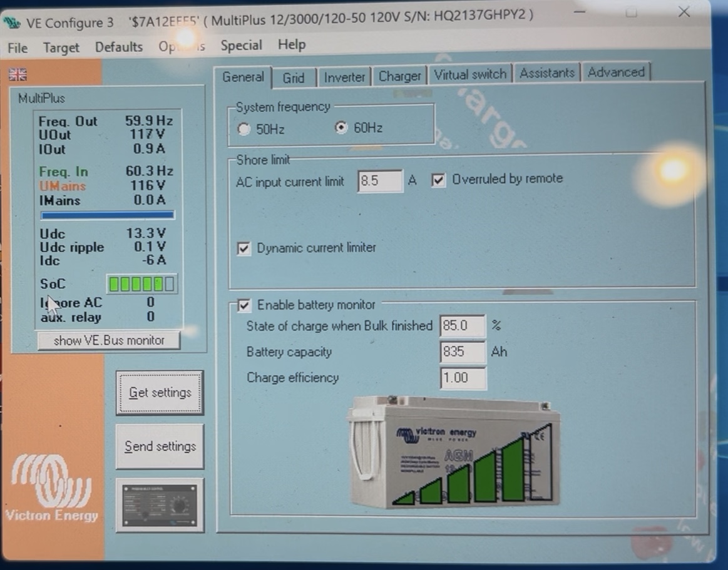Click the Udc ripple value 0.1 V
This screenshot has width=728, height=570.
[150, 247]
